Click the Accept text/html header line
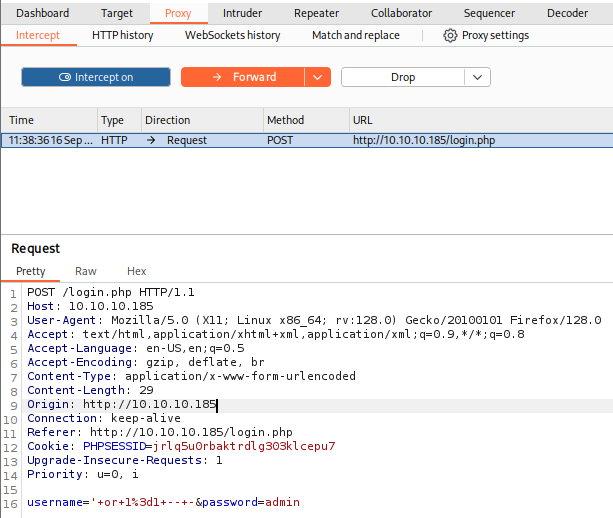Viewport: 613px width, 518px height. tap(276, 335)
